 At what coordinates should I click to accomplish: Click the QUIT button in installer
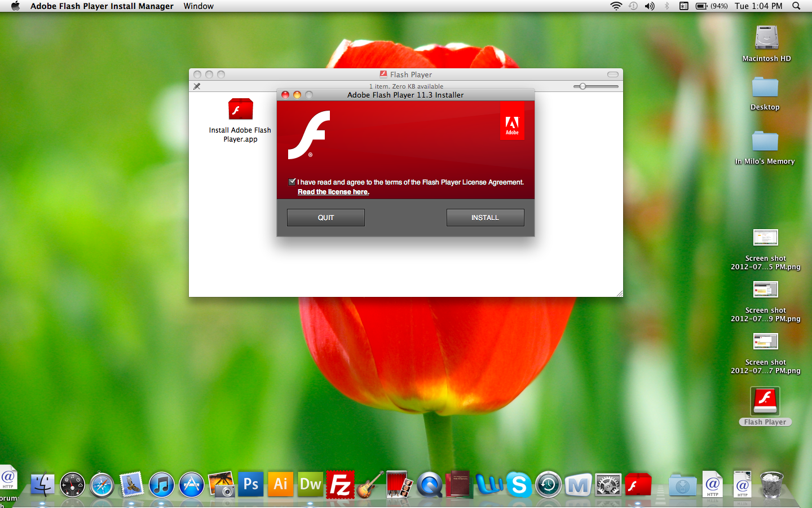pos(326,218)
